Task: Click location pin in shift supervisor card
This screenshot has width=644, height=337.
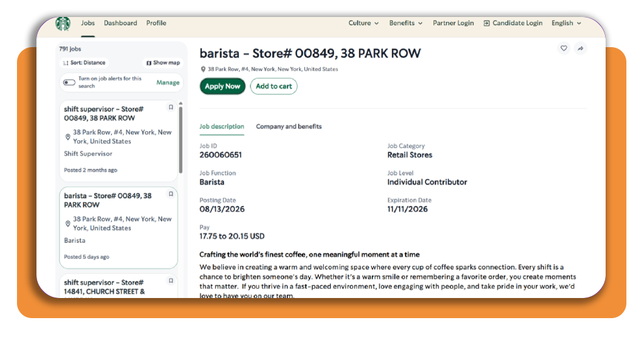Action: (68, 136)
